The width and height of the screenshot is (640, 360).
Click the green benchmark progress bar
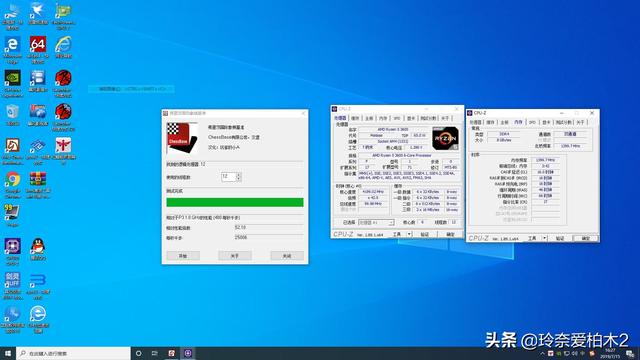tap(235, 202)
